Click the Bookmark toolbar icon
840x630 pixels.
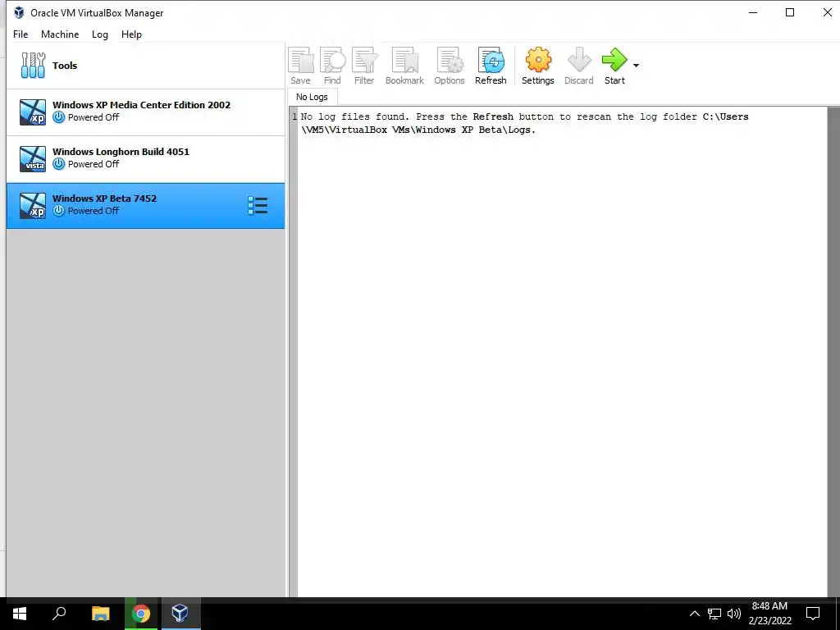pos(404,66)
